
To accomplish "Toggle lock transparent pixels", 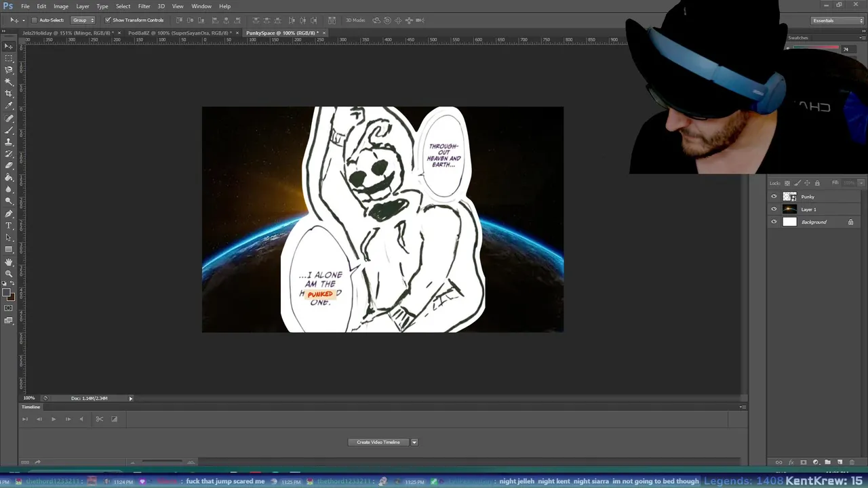I will [x=787, y=183].
